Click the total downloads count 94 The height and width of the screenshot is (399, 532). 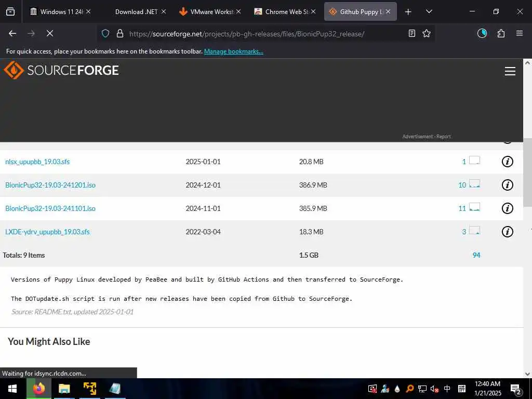pyautogui.click(x=476, y=255)
